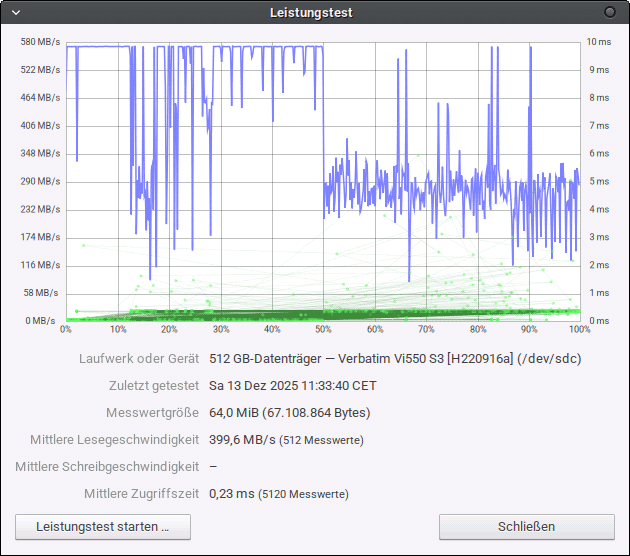This screenshot has height=556, width=630.
Task: Click the '10 ms' axis label
Action: coord(599,42)
